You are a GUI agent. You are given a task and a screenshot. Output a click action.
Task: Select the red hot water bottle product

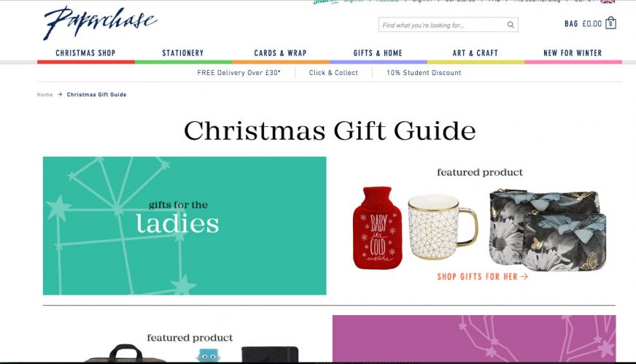(377, 228)
